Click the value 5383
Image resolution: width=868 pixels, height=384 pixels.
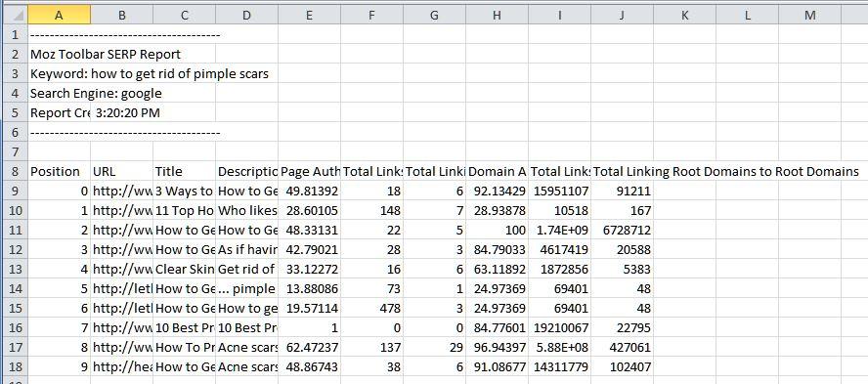(x=623, y=270)
